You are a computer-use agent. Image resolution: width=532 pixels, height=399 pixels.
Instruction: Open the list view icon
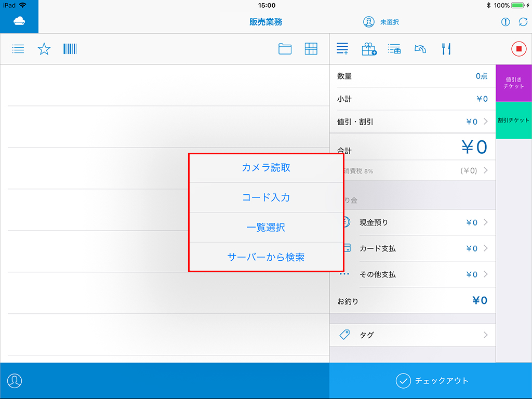pos(18,49)
